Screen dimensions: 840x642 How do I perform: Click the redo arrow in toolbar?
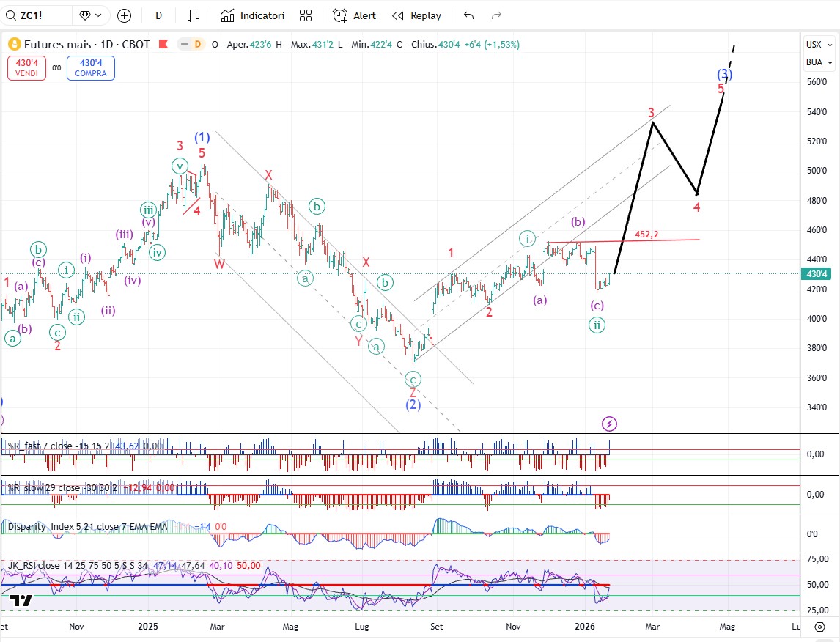[x=496, y=15]
